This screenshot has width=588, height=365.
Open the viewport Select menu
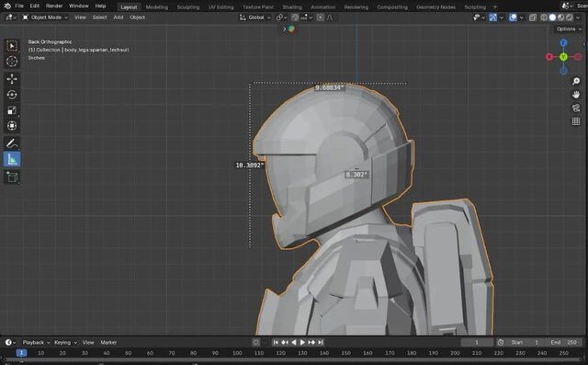click(99, 17)
